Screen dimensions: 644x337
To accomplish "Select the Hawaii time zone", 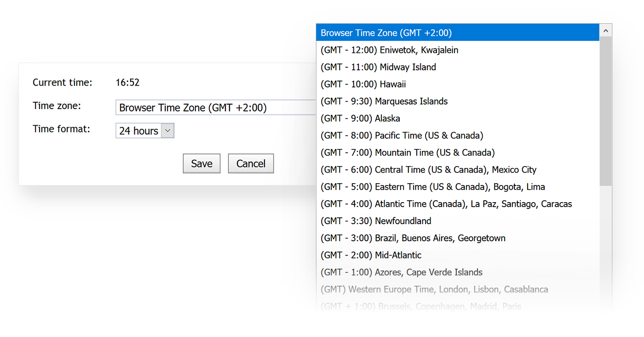I will click(363, 84).
